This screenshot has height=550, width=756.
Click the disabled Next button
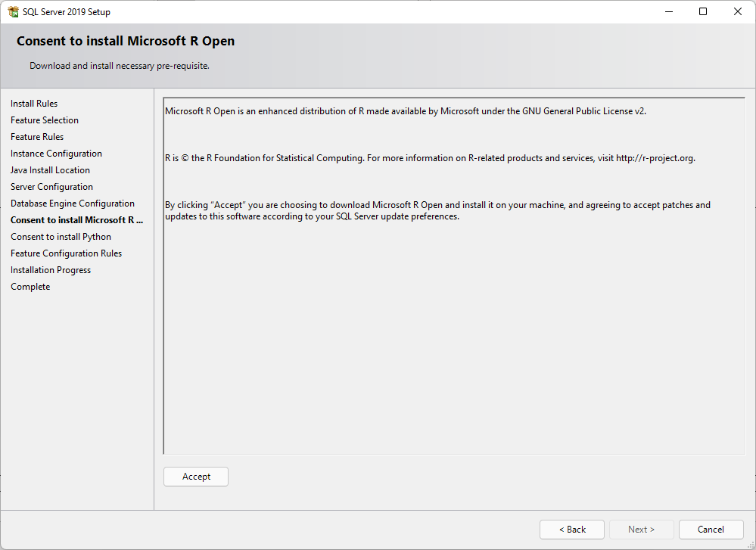pos(641,530)
